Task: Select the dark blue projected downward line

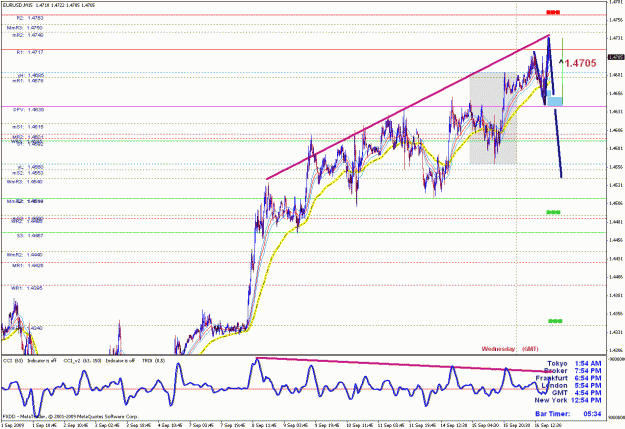Action: (x=558, y=144)
